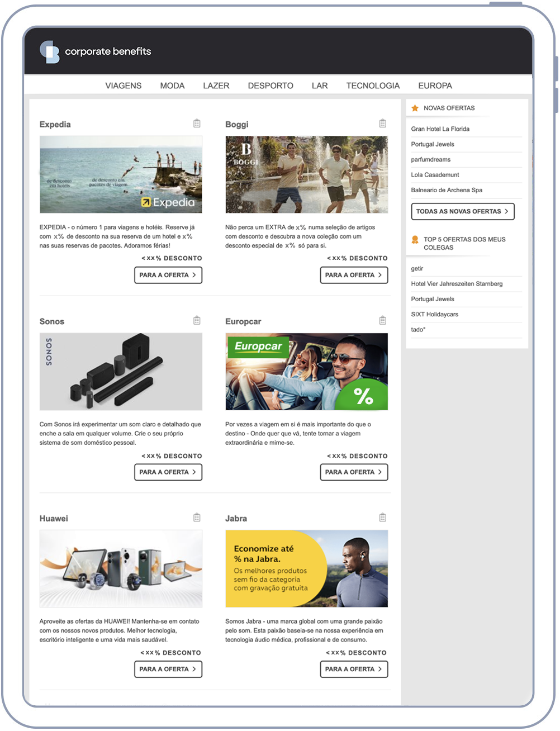Open the Expedia banner image
Viewport: 560px width, 731px height.
coord(121,174)
